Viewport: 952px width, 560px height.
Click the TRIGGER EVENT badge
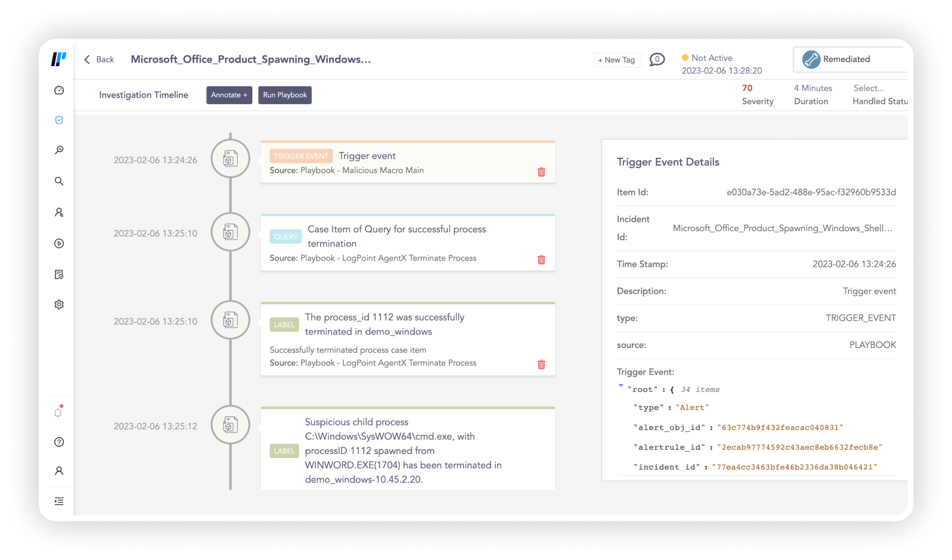click(301, 156)
